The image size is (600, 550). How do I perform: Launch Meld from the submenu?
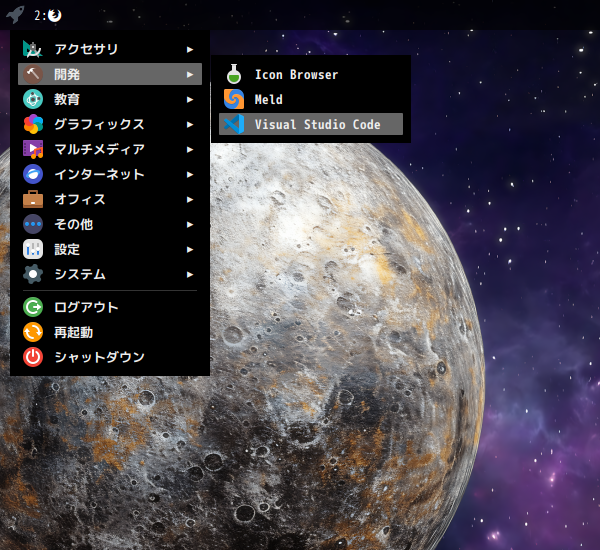pyautogui.click(x=311, y=99)
